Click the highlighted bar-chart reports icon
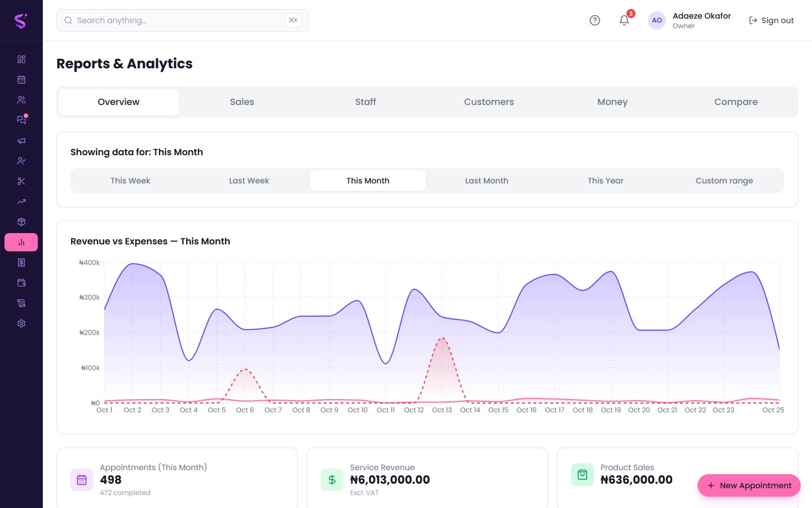This screenshot has height=508, width=812. click(21, 242)
